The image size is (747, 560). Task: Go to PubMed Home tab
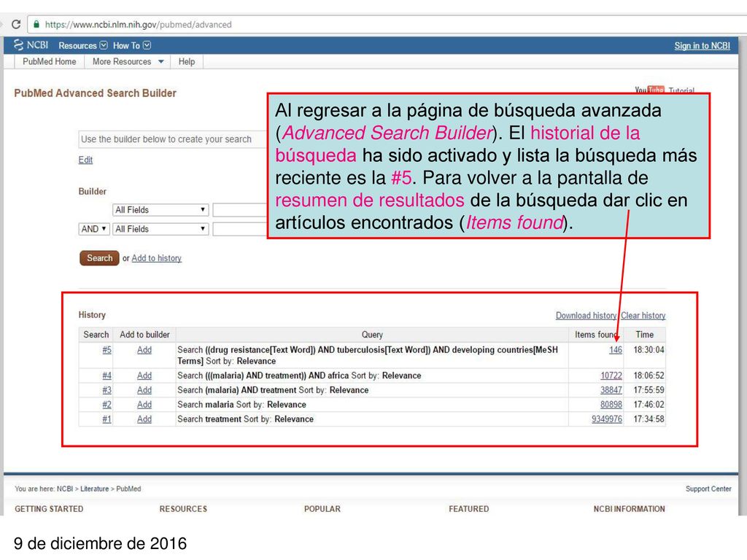click(x=49, y=61)
